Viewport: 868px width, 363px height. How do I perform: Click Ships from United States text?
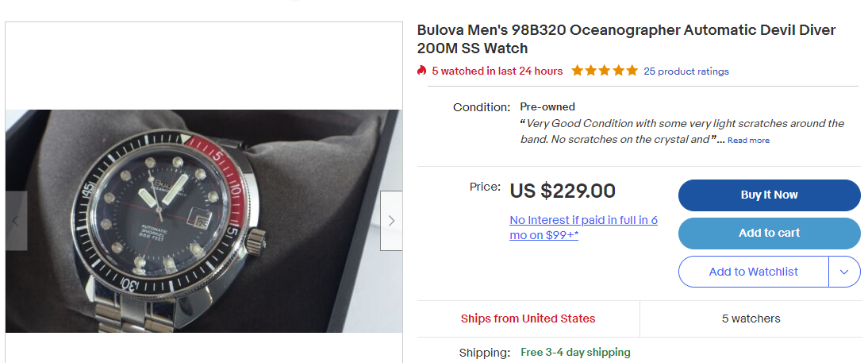(528, 319)
